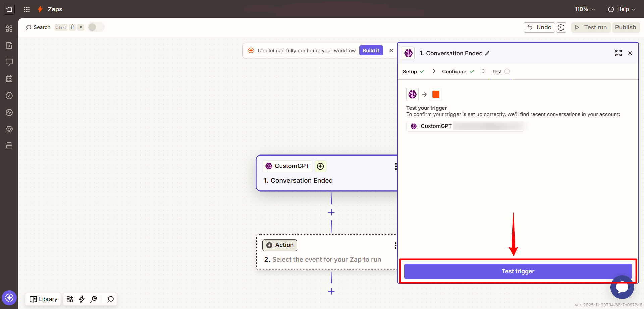Screen dimensions: 644x309
Task: Add a step below the Action step
Action: [x=331, y=291]
